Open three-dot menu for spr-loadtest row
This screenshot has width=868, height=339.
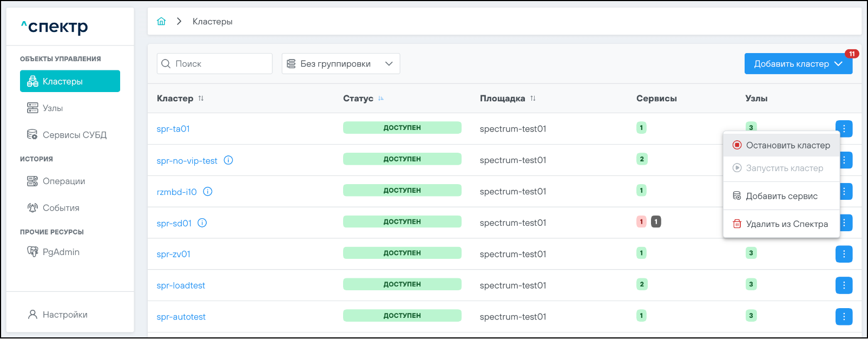844,285
